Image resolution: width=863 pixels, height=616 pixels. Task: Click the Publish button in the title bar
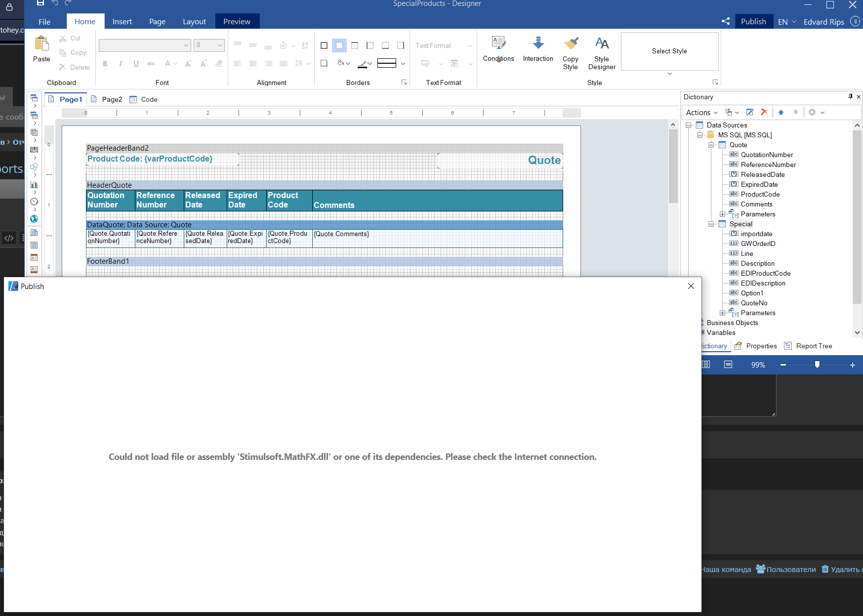753,21
